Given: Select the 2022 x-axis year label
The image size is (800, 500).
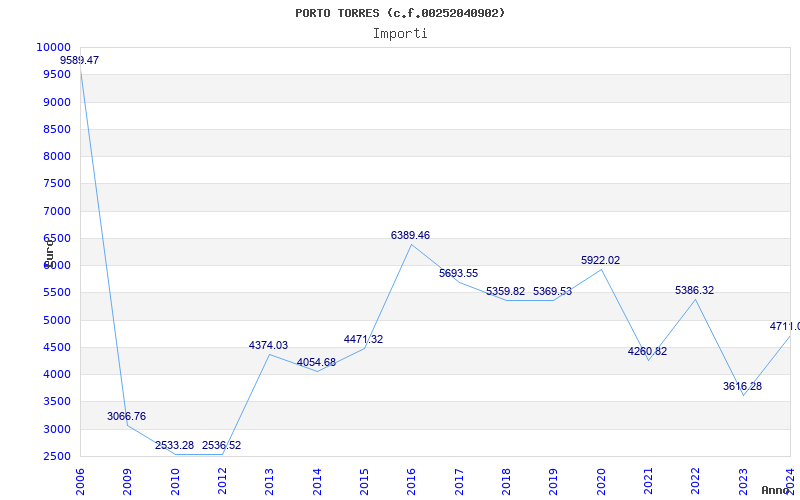Looking at the screenshot, I should click(695, 482).
